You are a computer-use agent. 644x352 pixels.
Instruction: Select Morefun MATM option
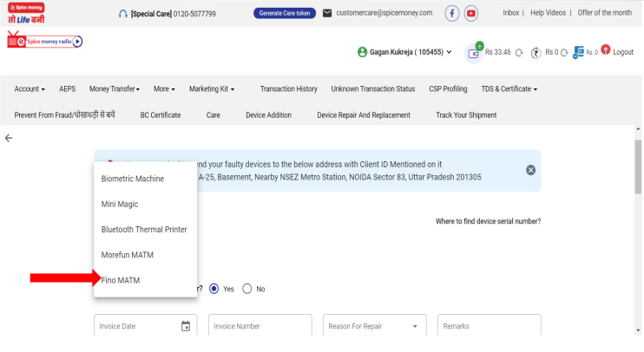point(146,255)
